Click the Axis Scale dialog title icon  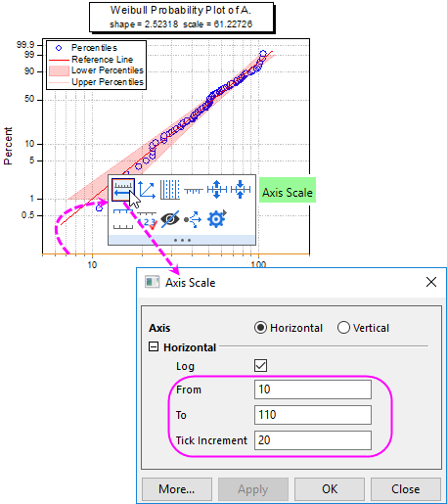click(153, 282)
